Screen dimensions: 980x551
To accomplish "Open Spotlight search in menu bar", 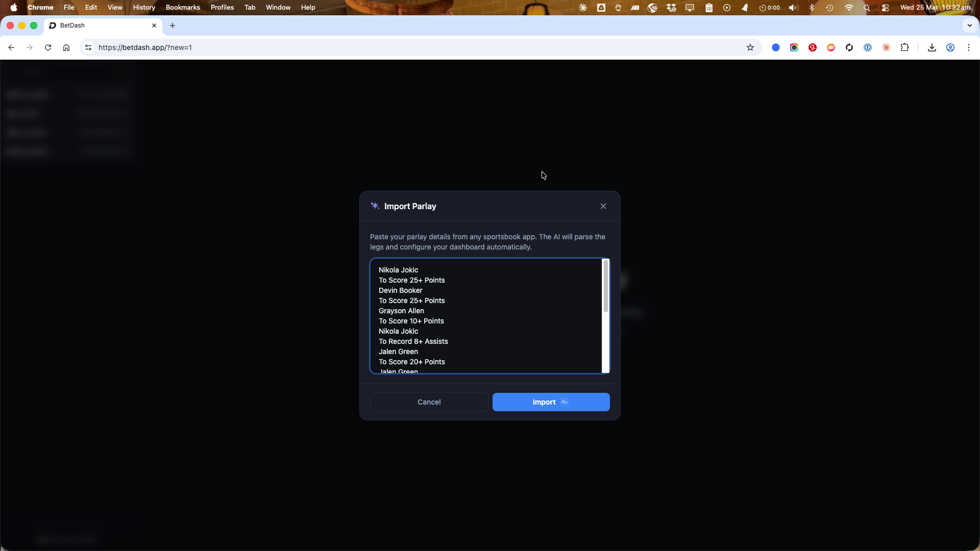I will coord(867,8).
